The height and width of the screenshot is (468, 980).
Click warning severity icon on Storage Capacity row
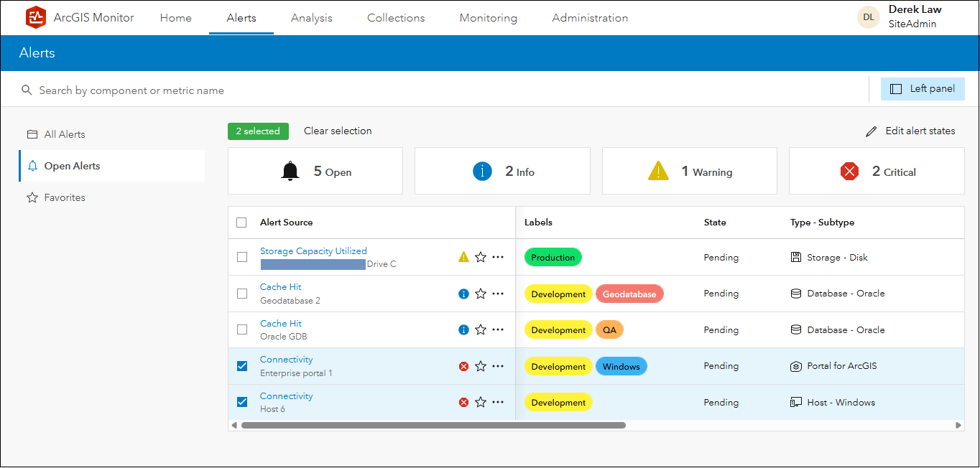[463, 257]
